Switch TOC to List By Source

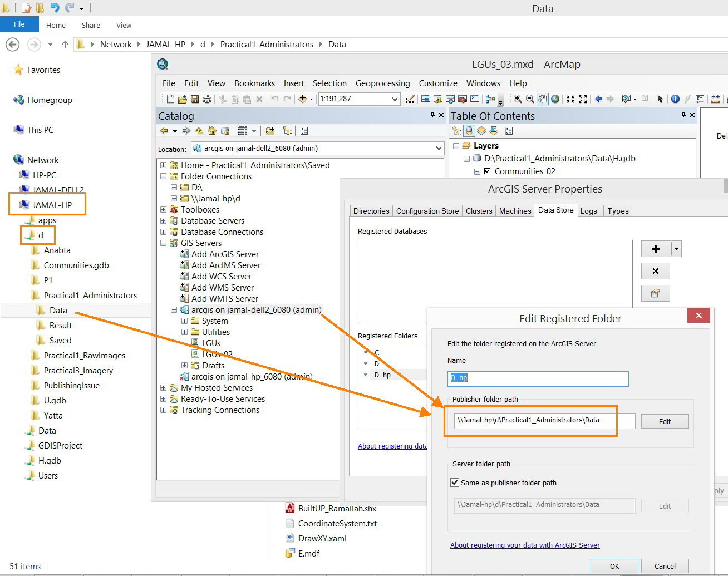pos(469,131)
